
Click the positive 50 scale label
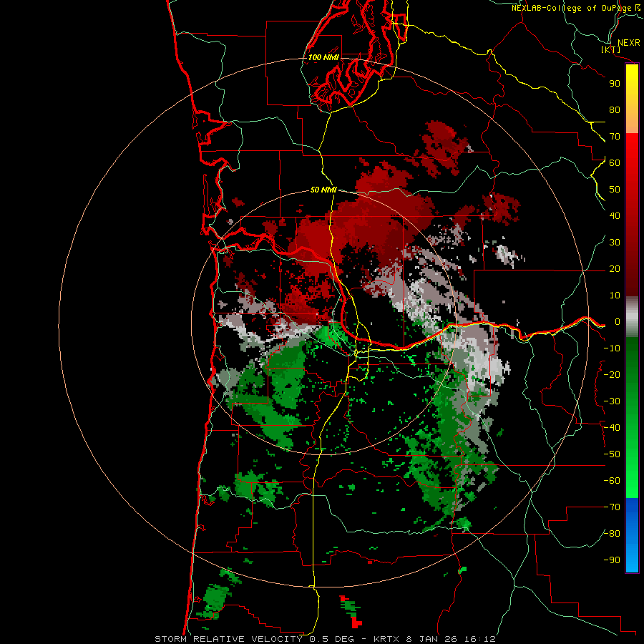click(x=615, y=190)
